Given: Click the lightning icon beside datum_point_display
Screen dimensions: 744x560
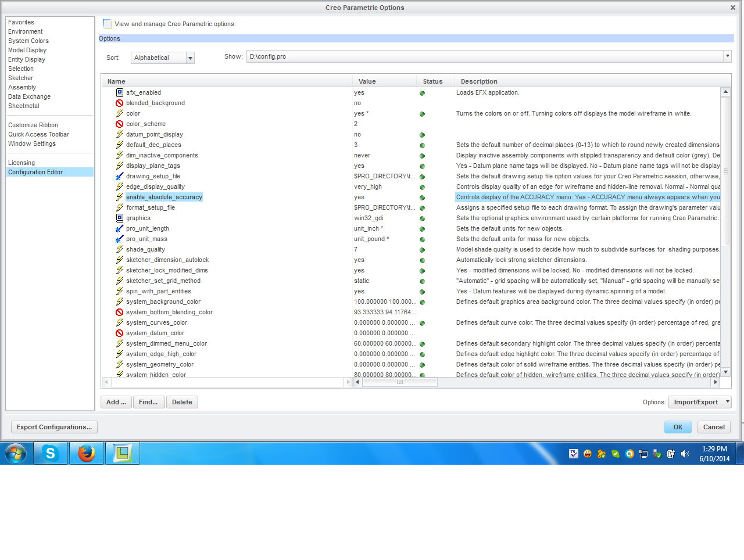Looking at the screenshot, I should (120, 134).
